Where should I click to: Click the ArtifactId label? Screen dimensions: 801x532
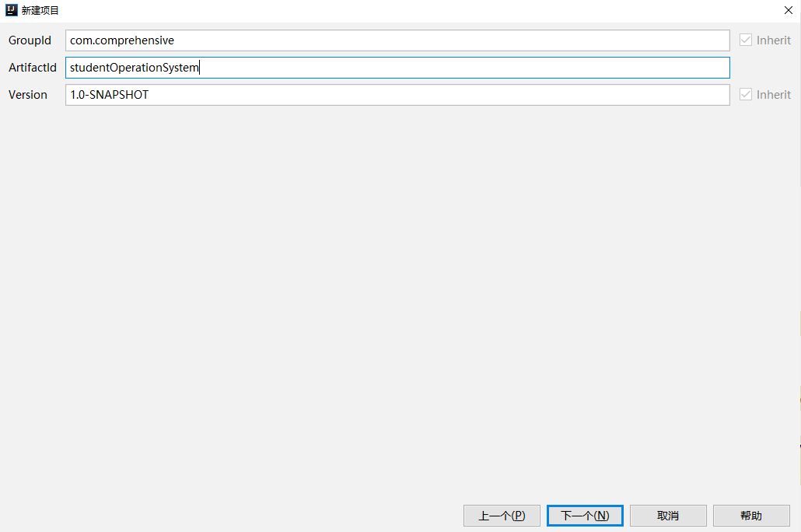32,68
